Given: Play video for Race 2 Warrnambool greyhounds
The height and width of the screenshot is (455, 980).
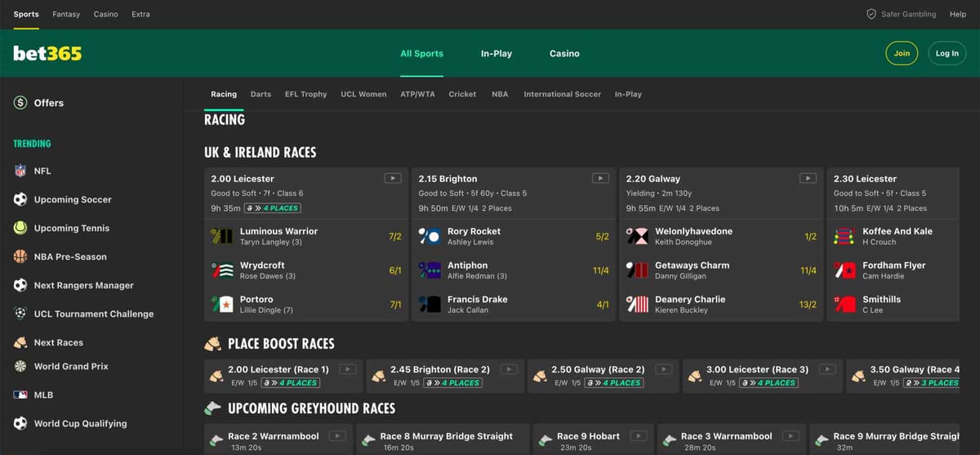Looking at the screenshot, I should coord(337,436).
